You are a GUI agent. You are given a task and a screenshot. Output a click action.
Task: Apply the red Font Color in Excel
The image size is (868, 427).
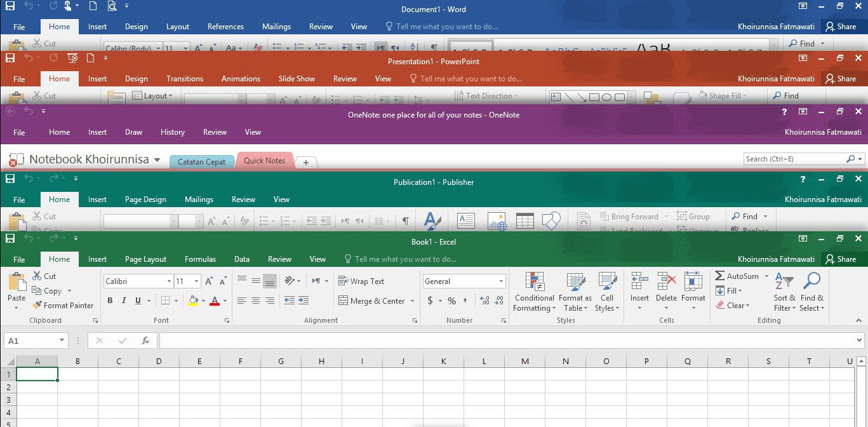pos(215,301)
